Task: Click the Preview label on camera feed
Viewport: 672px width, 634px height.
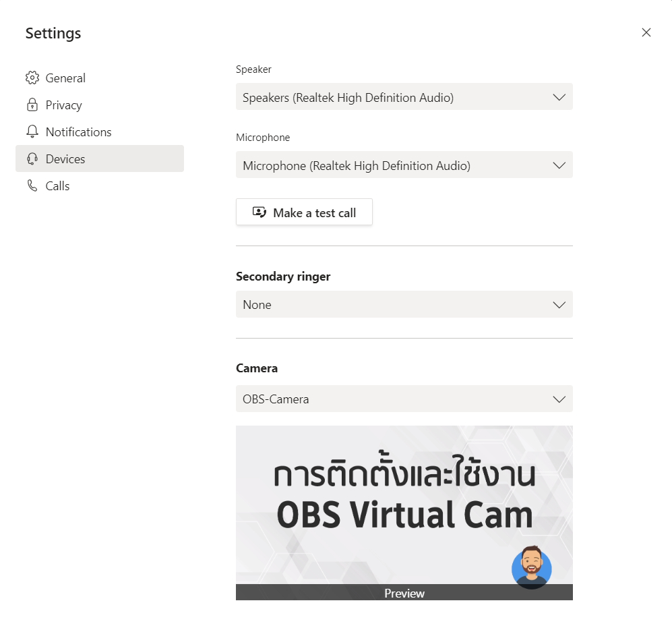Action: click(x=404, y=594)
